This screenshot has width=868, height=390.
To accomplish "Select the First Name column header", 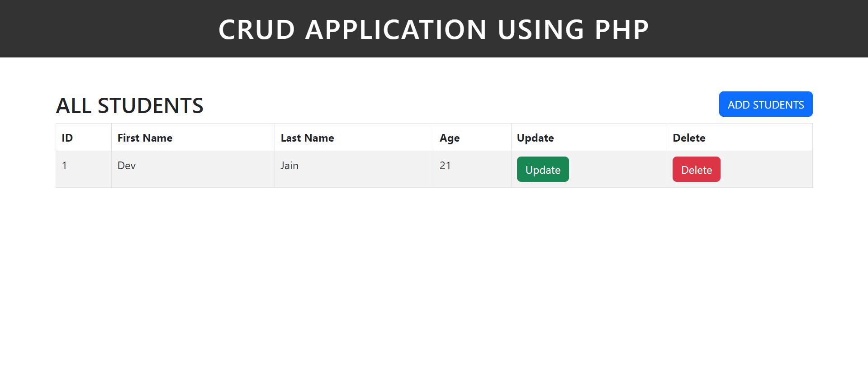I will pos(145,138).
